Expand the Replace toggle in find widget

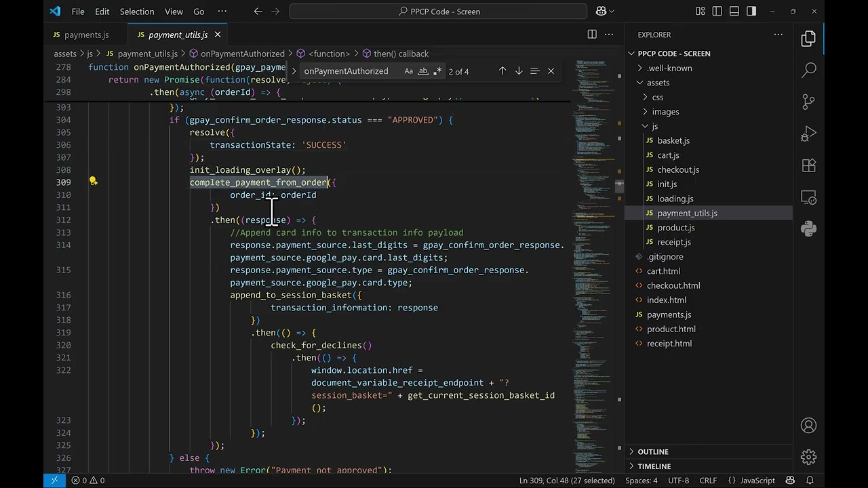point(294,71)
